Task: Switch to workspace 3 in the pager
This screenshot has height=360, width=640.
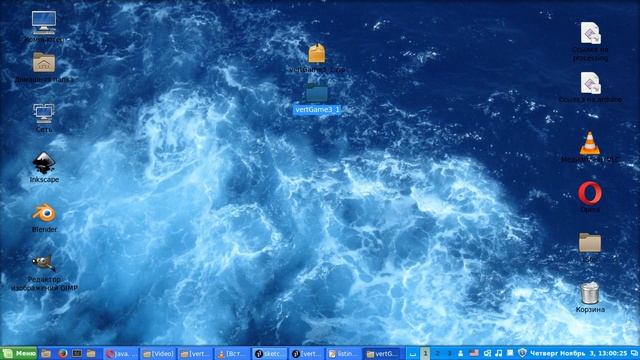Action: (x=449, y=354)
